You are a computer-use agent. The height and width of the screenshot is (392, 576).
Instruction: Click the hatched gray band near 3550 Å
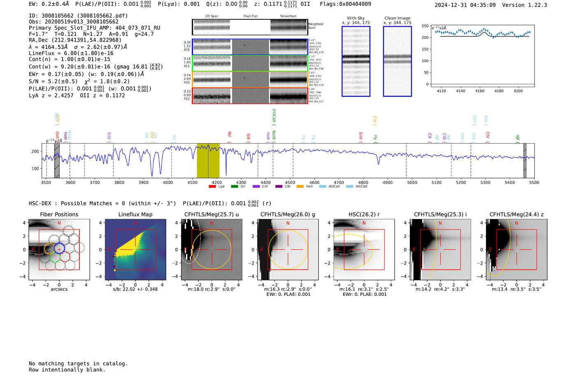[57, 161]
